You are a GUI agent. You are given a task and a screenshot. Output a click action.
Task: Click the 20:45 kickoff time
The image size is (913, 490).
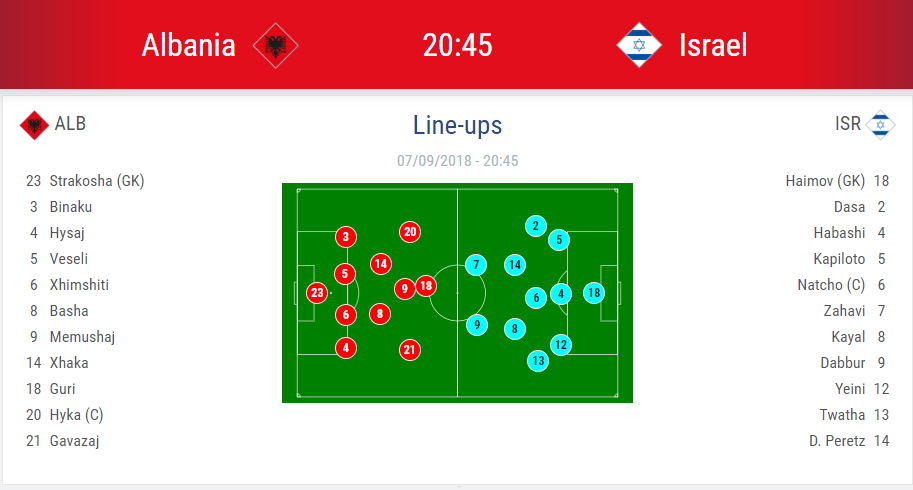[x=457, y=45]
